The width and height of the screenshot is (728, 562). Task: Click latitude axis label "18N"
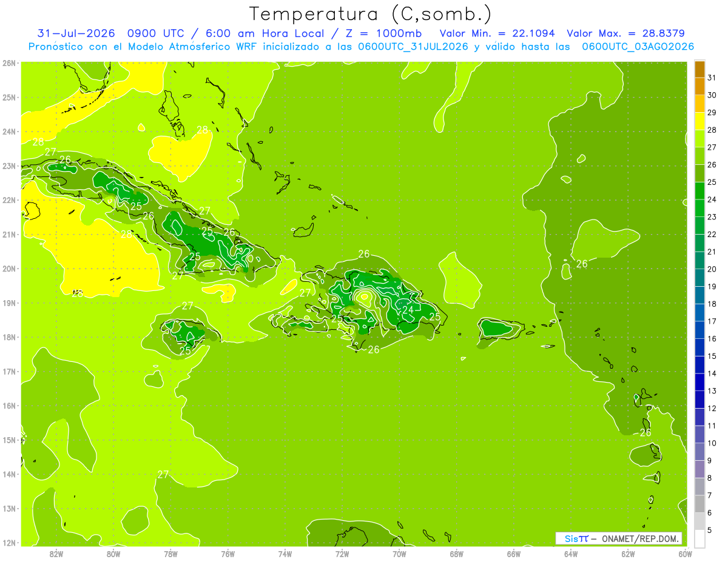click(x=8, y=337)
